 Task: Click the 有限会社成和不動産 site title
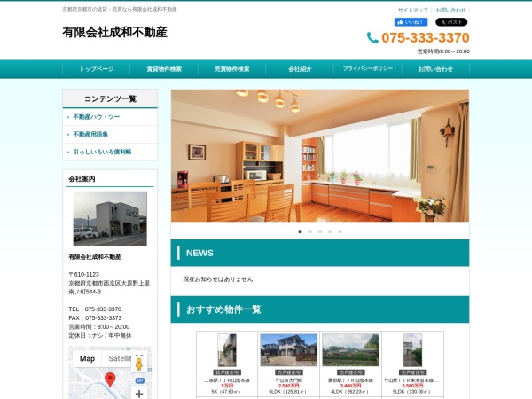tap(114, 32)
